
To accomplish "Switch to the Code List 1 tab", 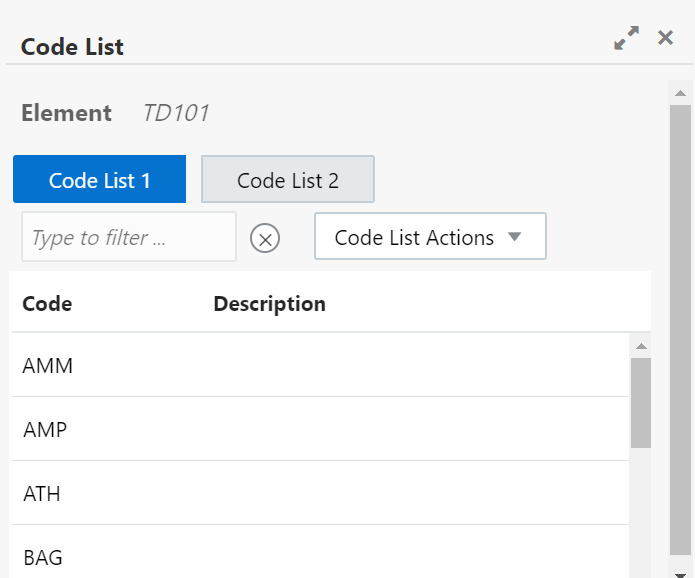I will 99,180.
